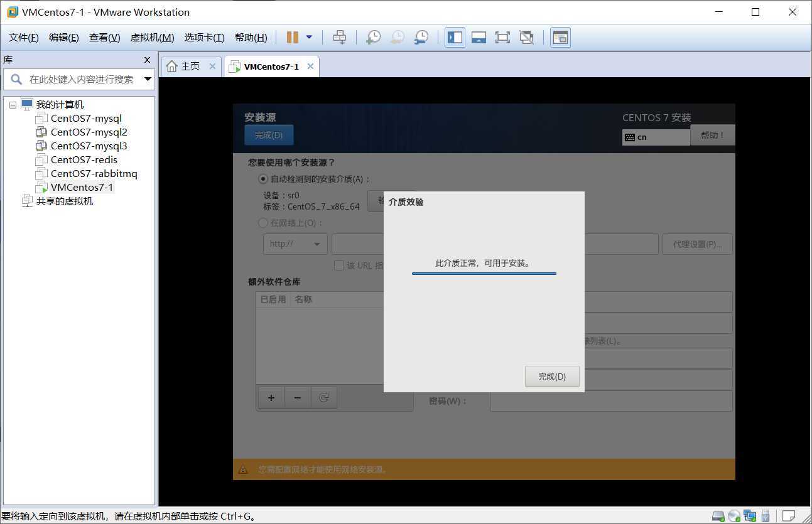The image size is (812, 524).
Task: Toggle the thumbnail bar view button
Action: pos(479,38)
